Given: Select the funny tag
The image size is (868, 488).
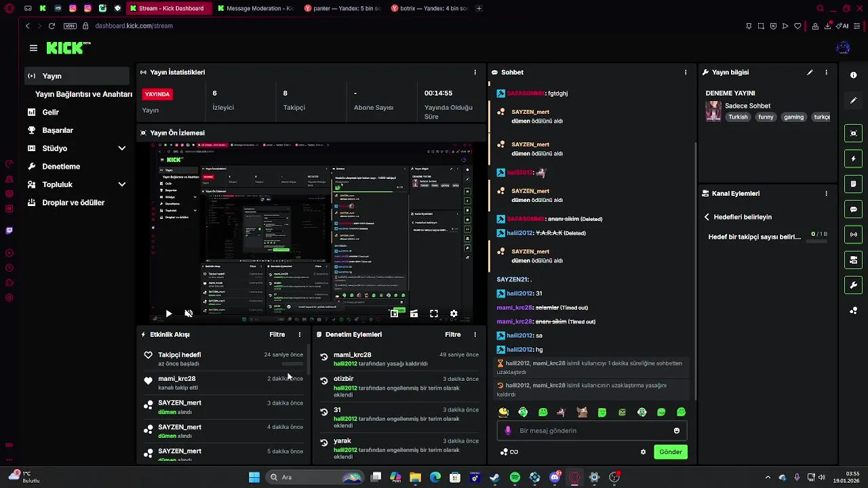Looking at the screenshot, I should pyautogui.click(x=766, y=117).
